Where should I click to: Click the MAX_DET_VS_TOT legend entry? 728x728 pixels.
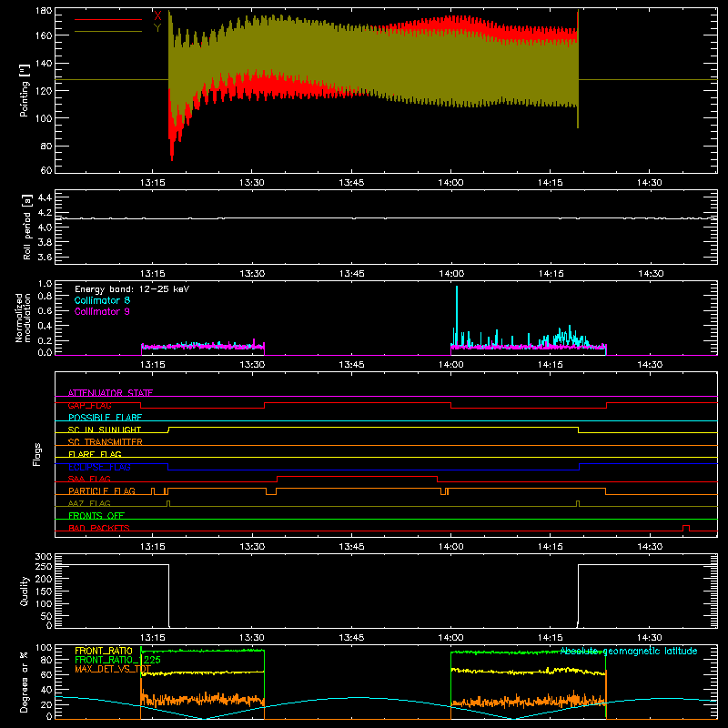tap(113, 669)
